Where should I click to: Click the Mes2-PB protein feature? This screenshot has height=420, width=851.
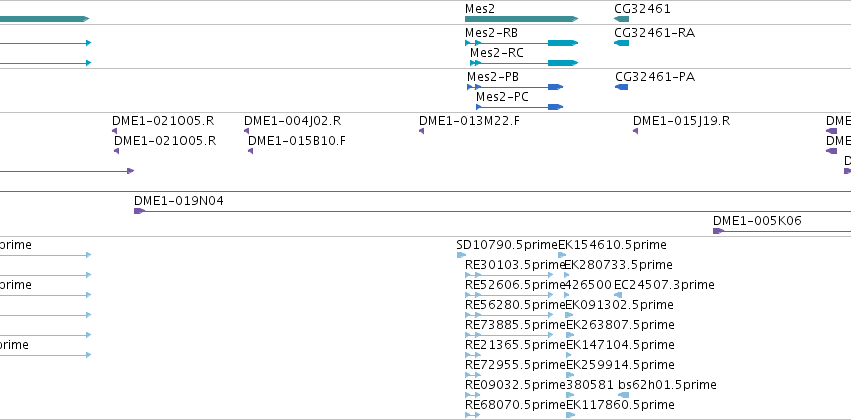(515, 87)
